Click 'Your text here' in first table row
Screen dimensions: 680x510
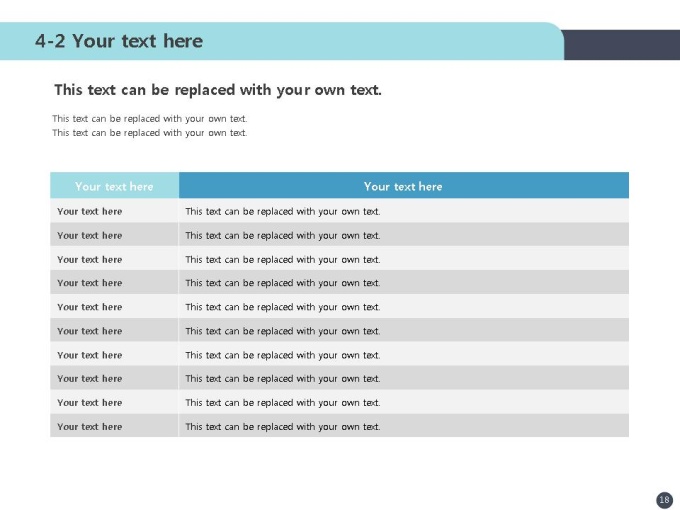click(89, 211)
